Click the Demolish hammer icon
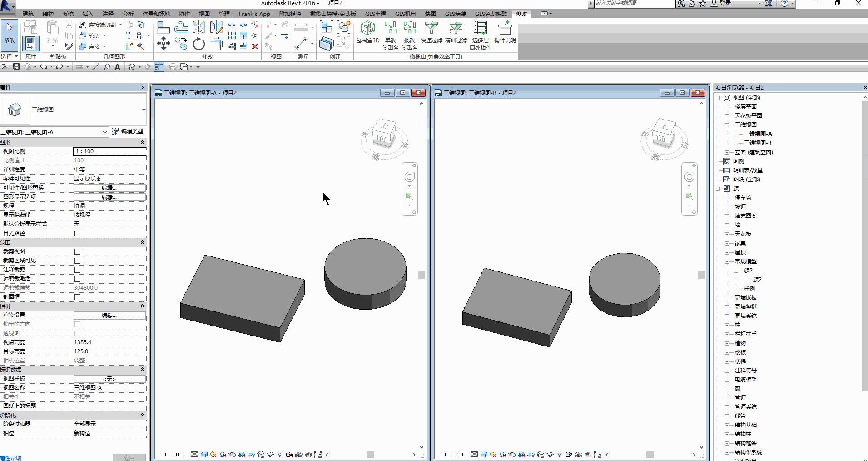Viewport: 868px width, 461px height. tap(141, 46)
